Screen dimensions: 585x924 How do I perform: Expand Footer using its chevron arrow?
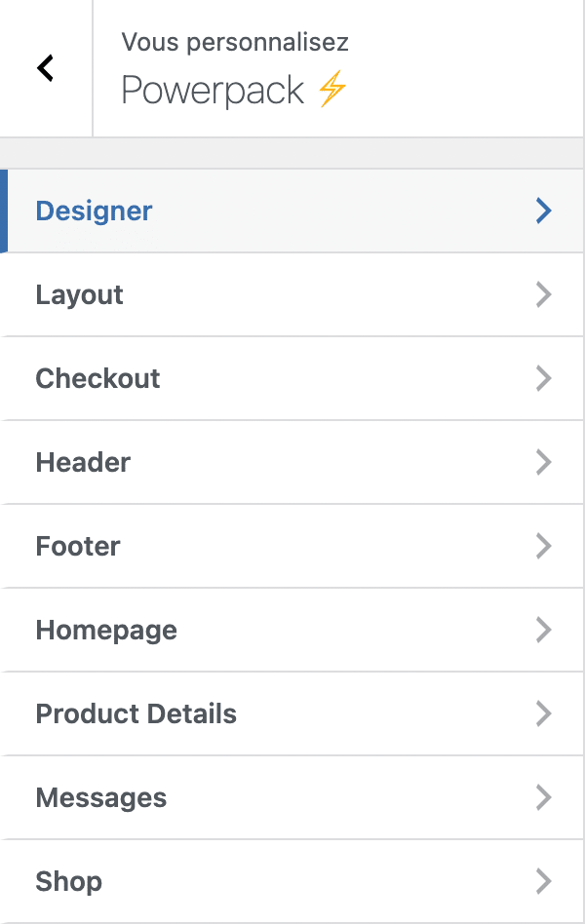coord(543,546)
